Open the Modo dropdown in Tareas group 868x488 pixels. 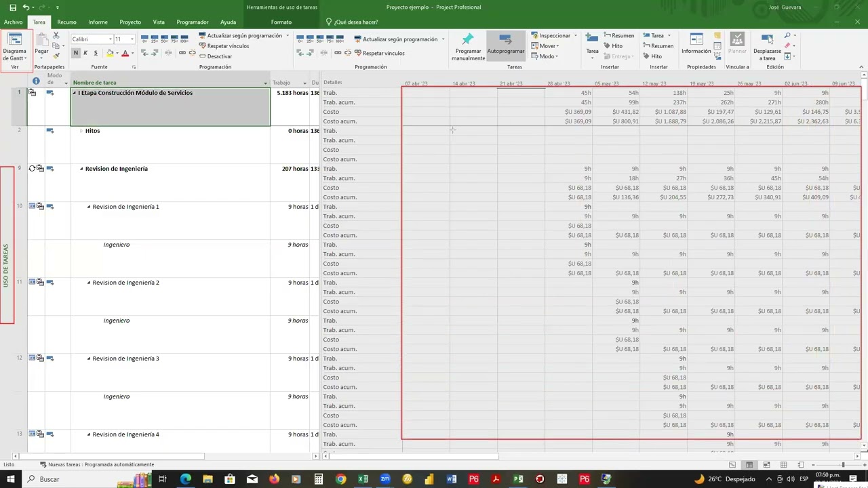545,56
